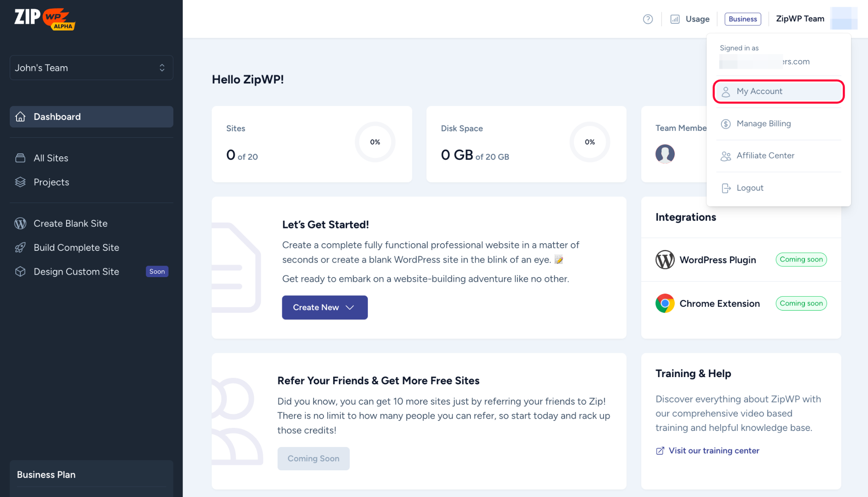The width and height of the screenshot is (868, 497).
Task: Toggle the ZipWP Team account menu
Action: point(800,19)
